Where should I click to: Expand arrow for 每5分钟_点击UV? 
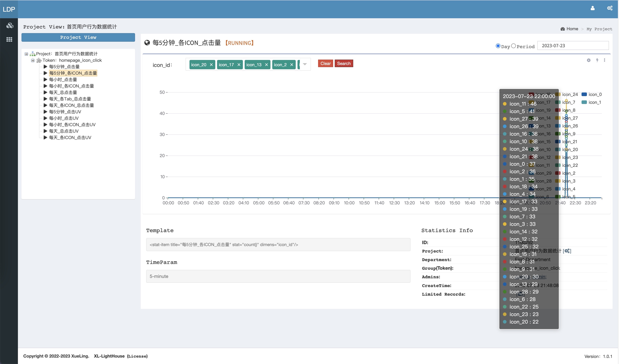click(x=45, y=112)
